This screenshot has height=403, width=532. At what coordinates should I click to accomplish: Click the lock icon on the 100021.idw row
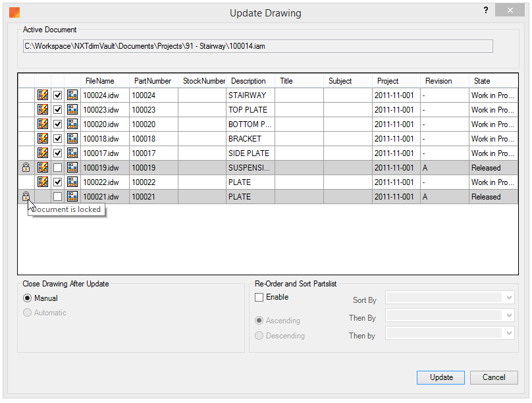click(26, 196)
